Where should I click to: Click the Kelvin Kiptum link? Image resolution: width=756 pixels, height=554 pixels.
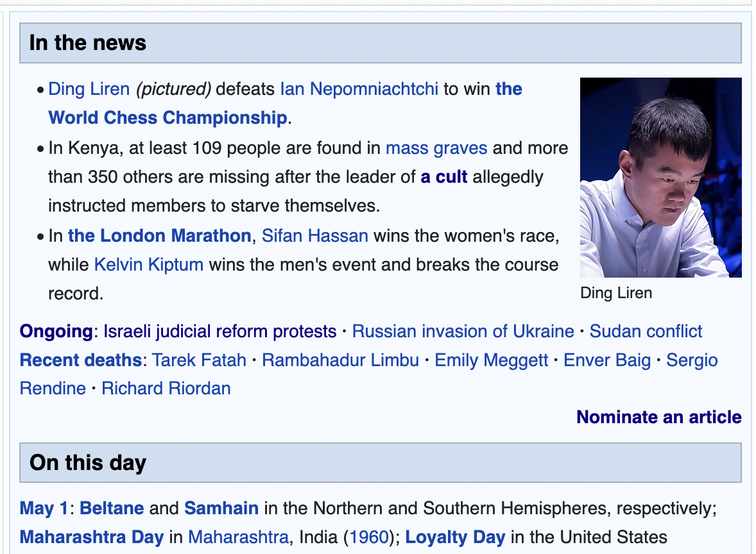(149, 264)
